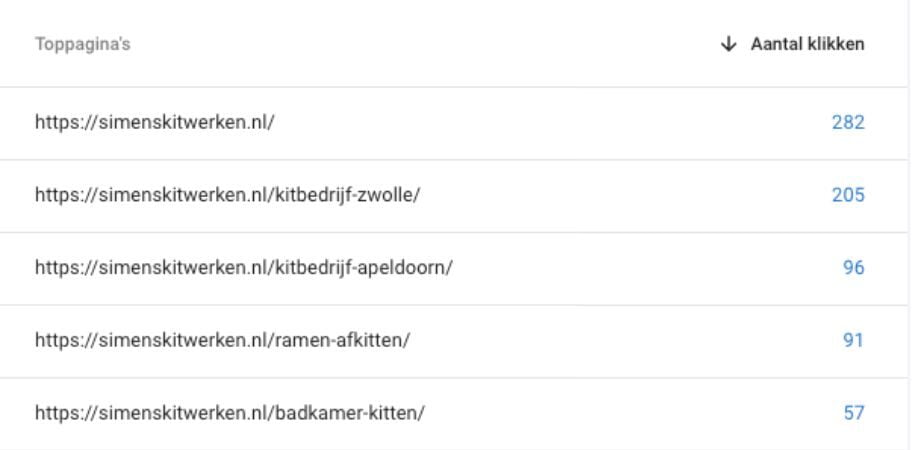Open the kitbedrijf-apeldoorn page URL link
This screenshot has height=450, width=918.
tap(243, 268)
